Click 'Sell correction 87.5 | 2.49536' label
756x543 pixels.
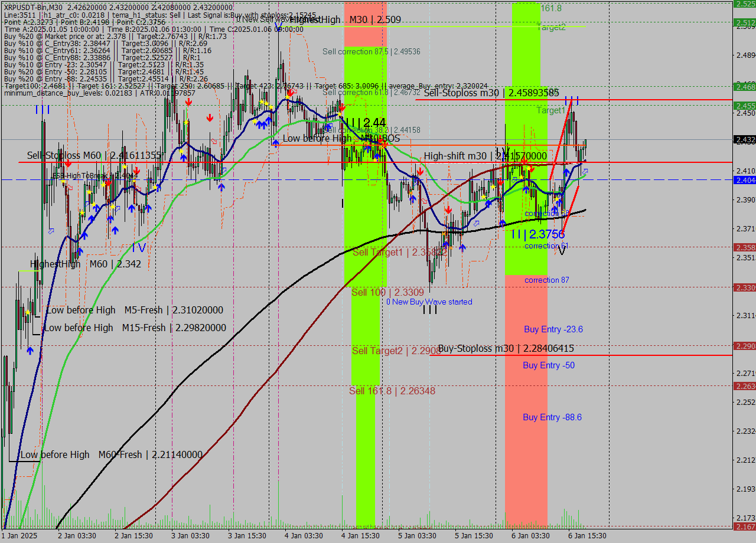372,51
